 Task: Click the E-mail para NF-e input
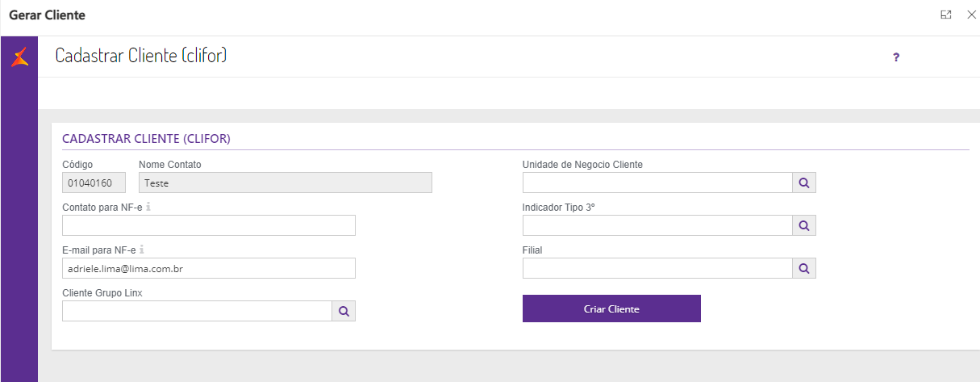point(208,268)
